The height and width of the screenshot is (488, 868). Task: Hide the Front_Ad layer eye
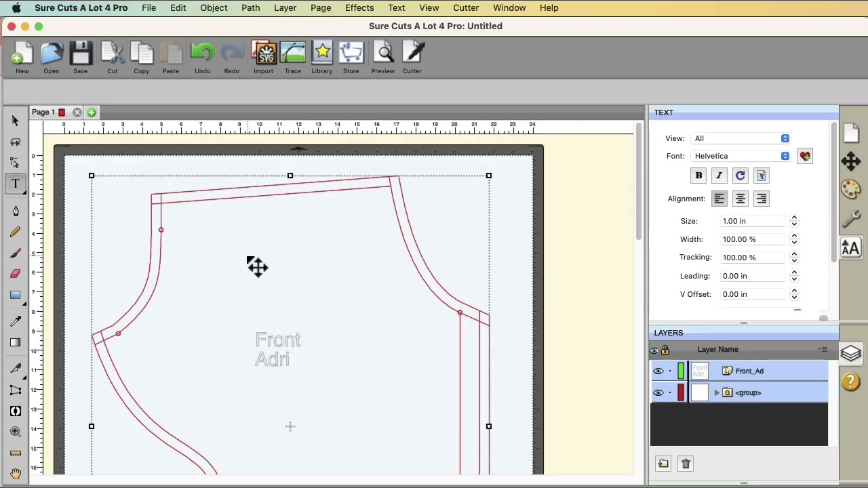click(x=658, y=371)
